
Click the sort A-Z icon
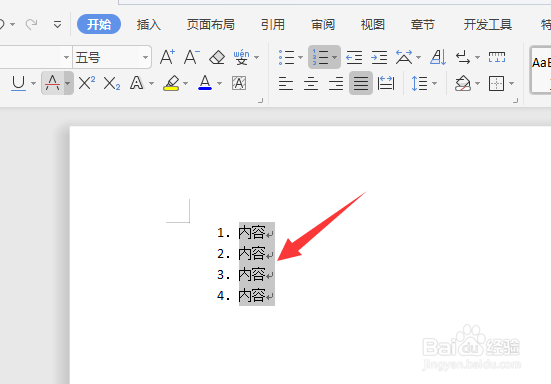[x=438, y=57]
